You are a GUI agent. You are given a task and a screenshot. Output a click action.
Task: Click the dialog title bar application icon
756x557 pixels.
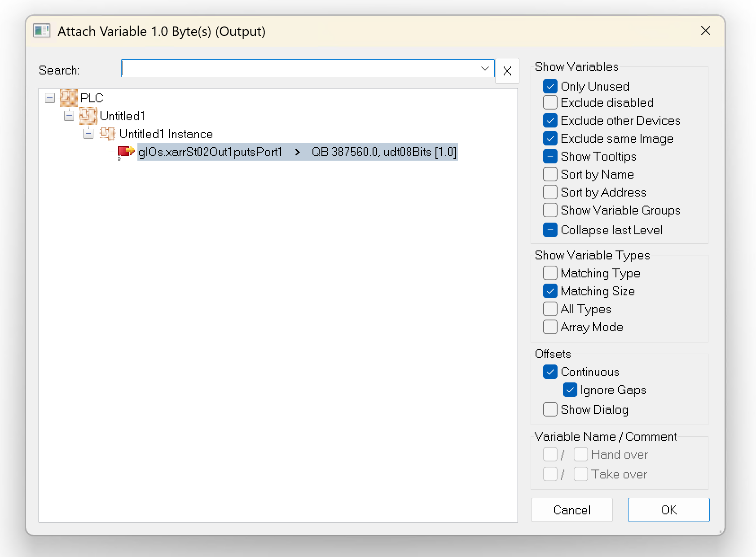pyautogui.click(x=42, y=31)
